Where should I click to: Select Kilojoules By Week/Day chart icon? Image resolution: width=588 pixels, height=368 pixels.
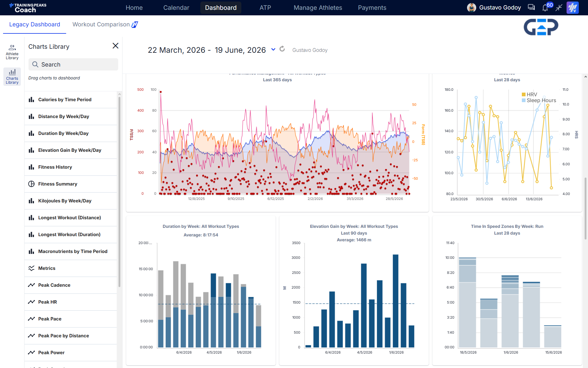click(31, 201)
